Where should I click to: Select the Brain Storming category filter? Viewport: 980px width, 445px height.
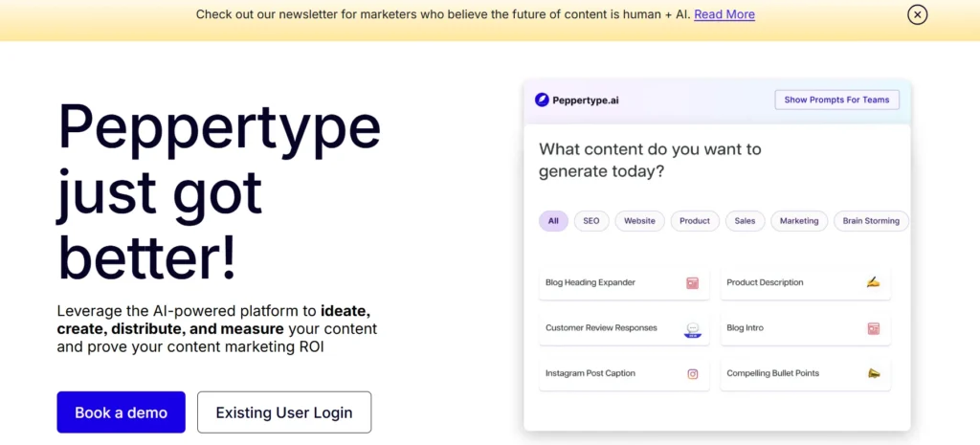[x=871, y=221]
